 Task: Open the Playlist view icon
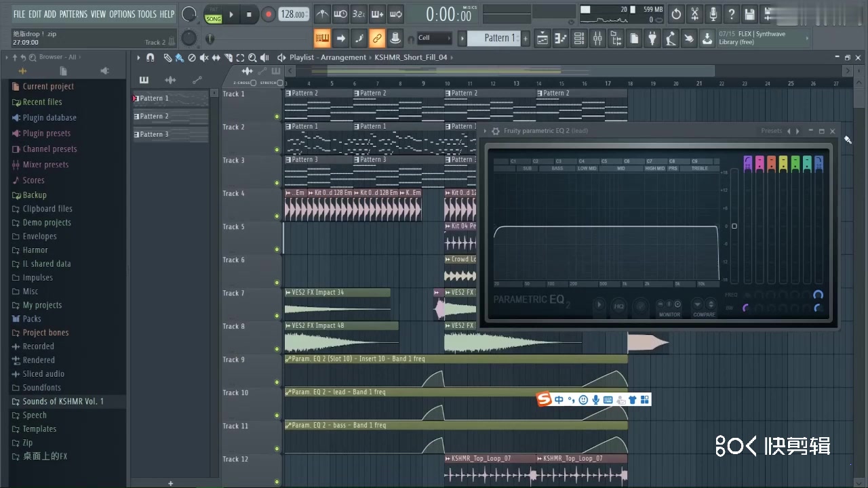pos(542,39)
